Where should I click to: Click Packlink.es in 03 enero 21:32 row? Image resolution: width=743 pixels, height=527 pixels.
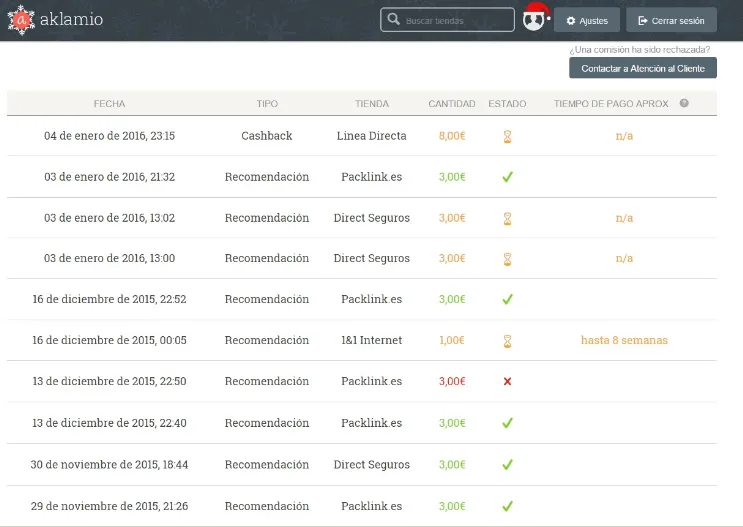pos(372,177)
